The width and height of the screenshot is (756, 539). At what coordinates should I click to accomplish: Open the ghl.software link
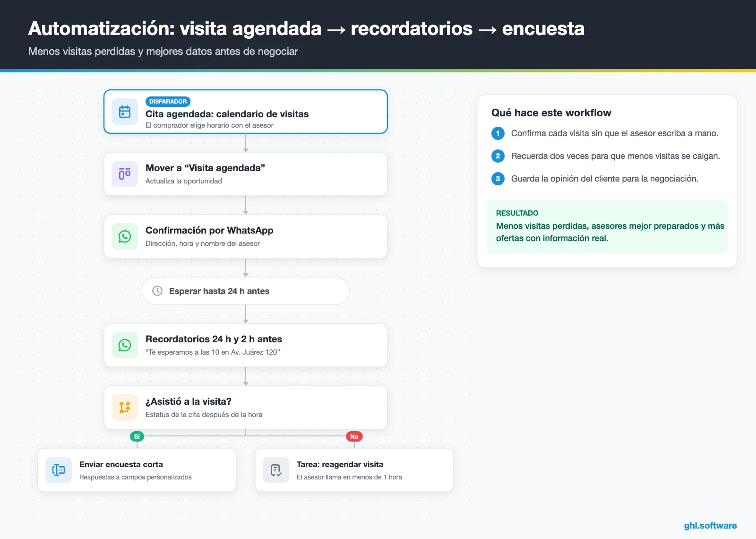(x=710, y=525)
